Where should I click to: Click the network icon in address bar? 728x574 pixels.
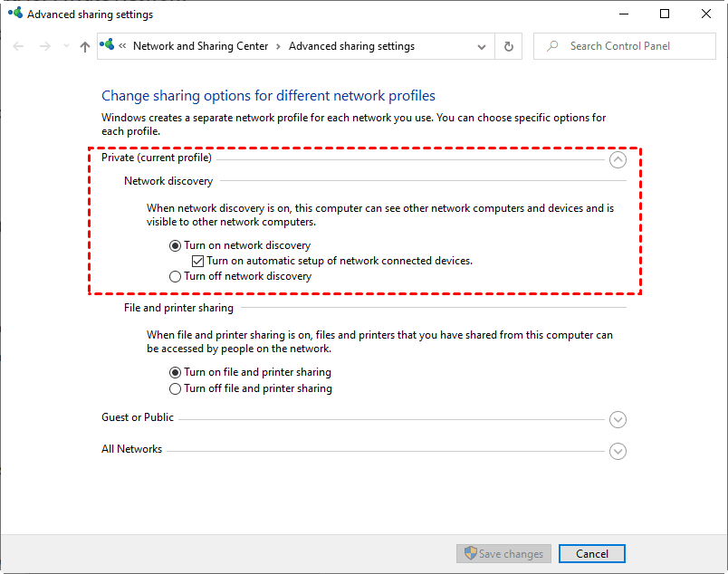click(109, 45)
